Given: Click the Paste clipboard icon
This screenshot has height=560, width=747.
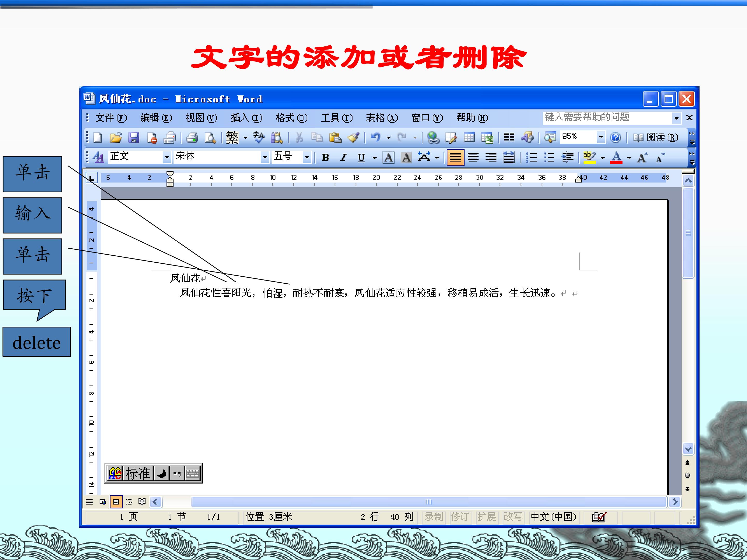Looking at the screenshot, I should click(335, 137).
